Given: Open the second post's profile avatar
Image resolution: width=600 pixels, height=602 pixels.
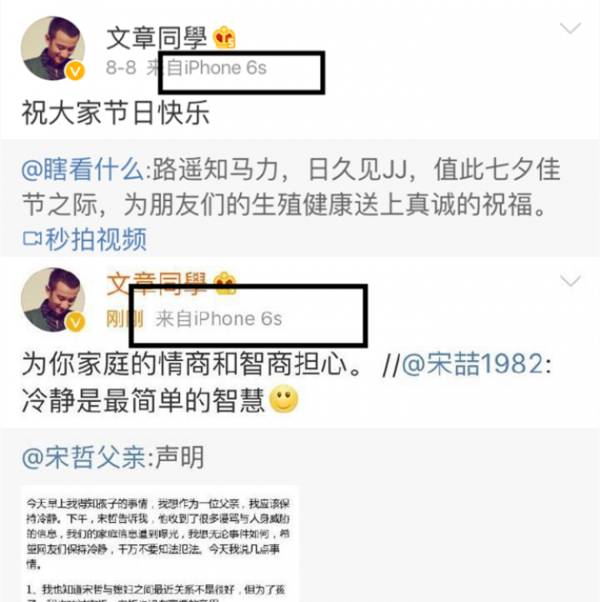Looking at the screenshot, I should [x=53, y=299].
